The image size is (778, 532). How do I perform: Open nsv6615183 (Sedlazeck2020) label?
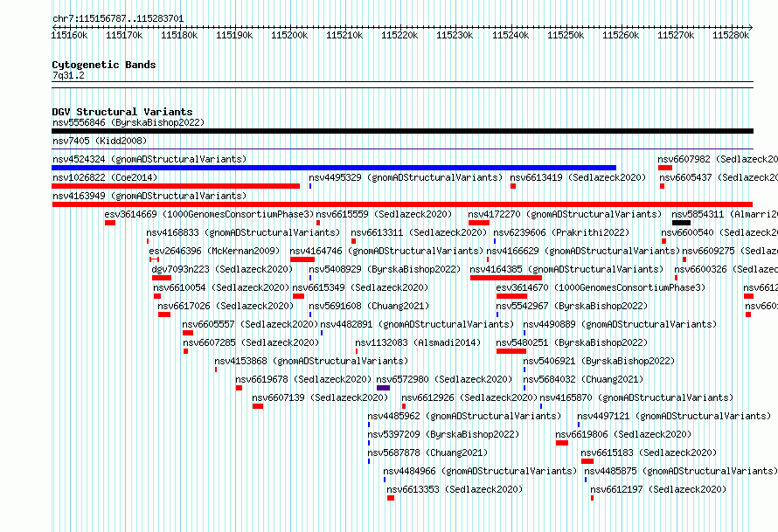point(649,453)
